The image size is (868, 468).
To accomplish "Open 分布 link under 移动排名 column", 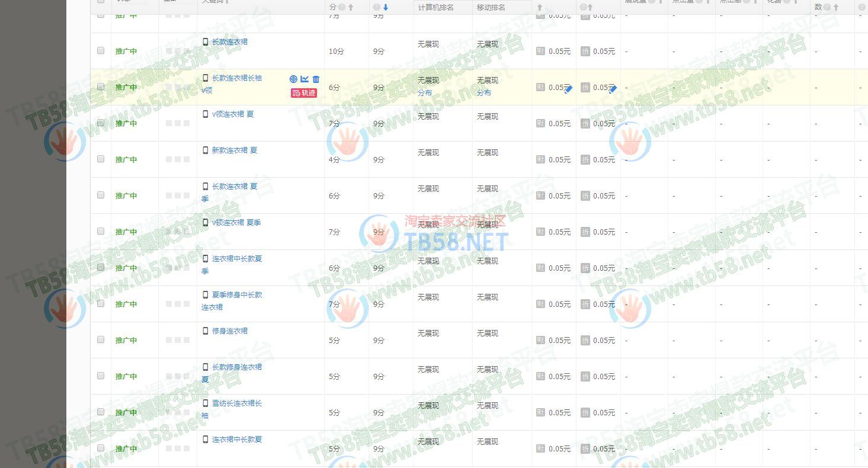I will pos(484,93).
